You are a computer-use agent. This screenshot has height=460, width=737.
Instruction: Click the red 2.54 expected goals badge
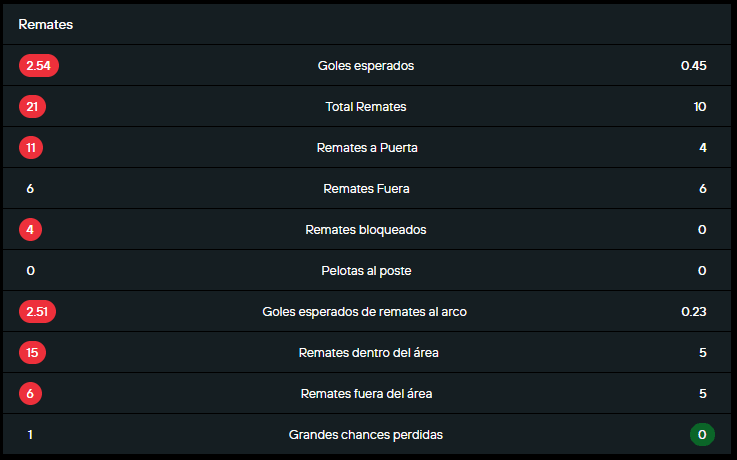click(39, 66)
